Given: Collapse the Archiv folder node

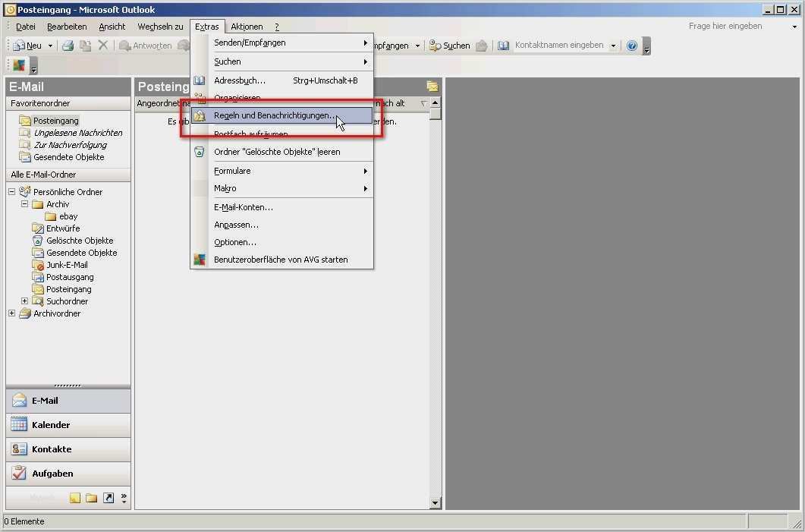Looking at the screenshot, I should [x=24, y=204].
